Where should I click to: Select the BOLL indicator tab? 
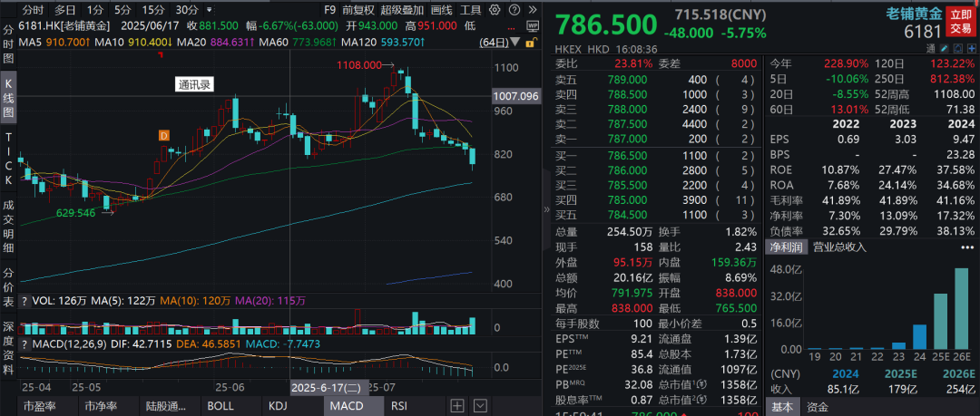[220, 405]
